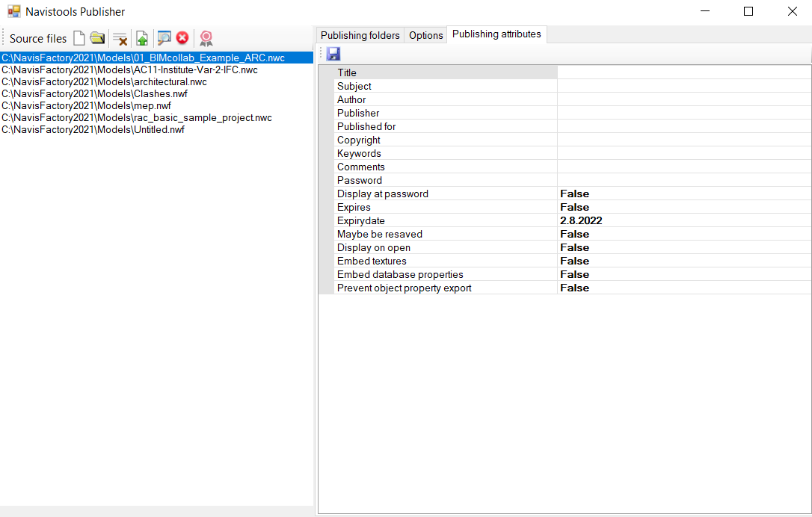Screen dimensions: 812x517
Task: Click the Expirydate value 2.8.2022
Action: (x=684, y=220)
